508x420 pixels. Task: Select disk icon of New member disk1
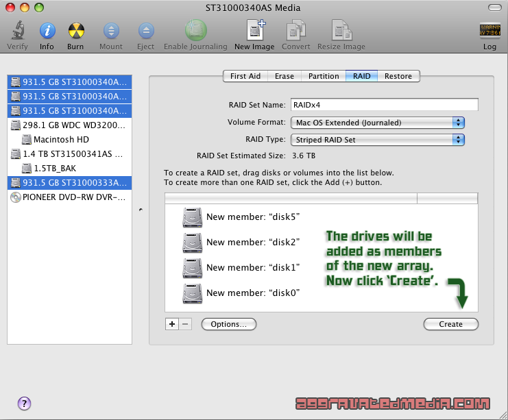[193, 268]
